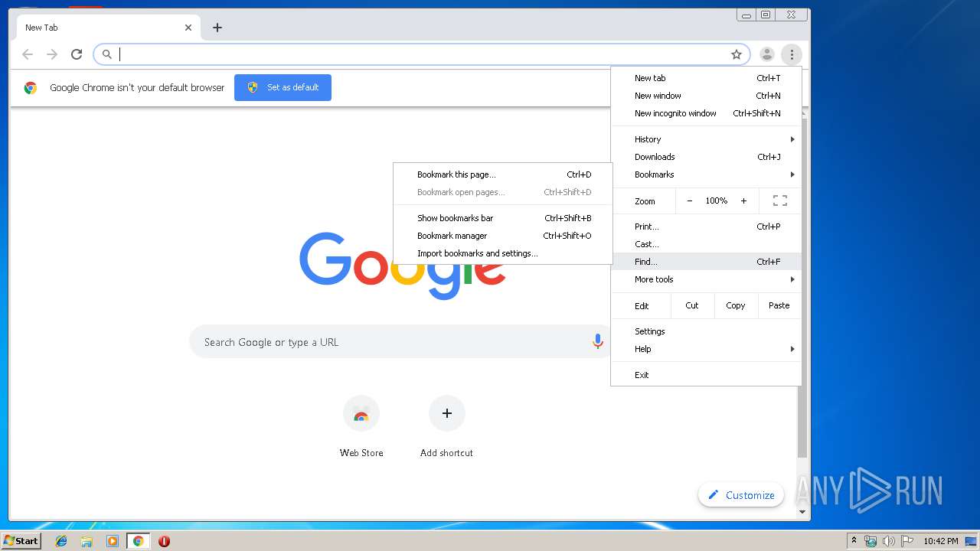Select New window menu item
The width and height of the screenshot is (980, 551).
click(706, 96)
